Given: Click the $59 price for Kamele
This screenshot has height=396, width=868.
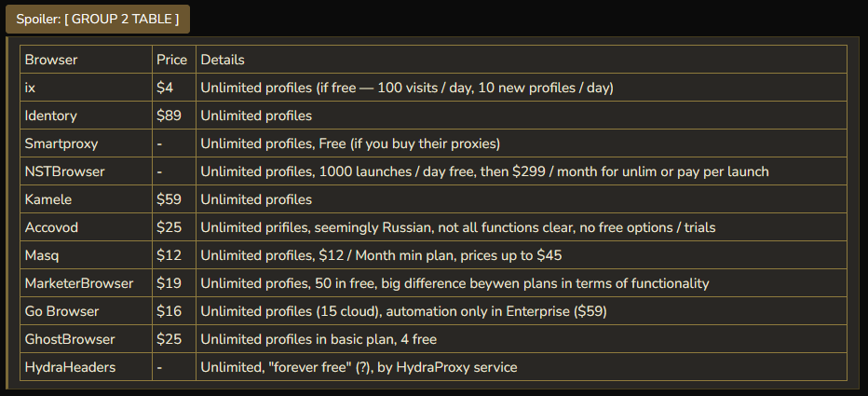Looking at the screenshot, I should [x=169, y=199].
